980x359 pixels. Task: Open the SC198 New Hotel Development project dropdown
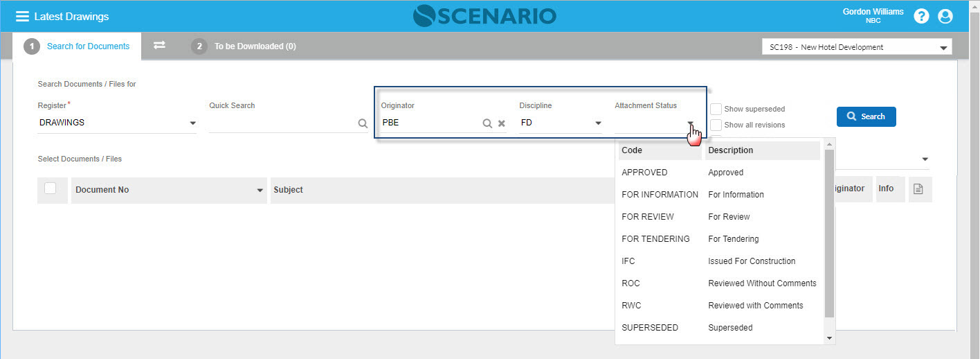(x=943, y=48)
